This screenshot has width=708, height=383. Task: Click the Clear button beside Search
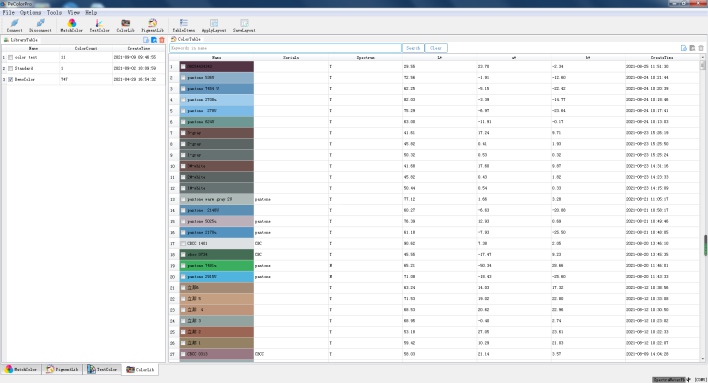pyautogui.click(x=436, y=48)
